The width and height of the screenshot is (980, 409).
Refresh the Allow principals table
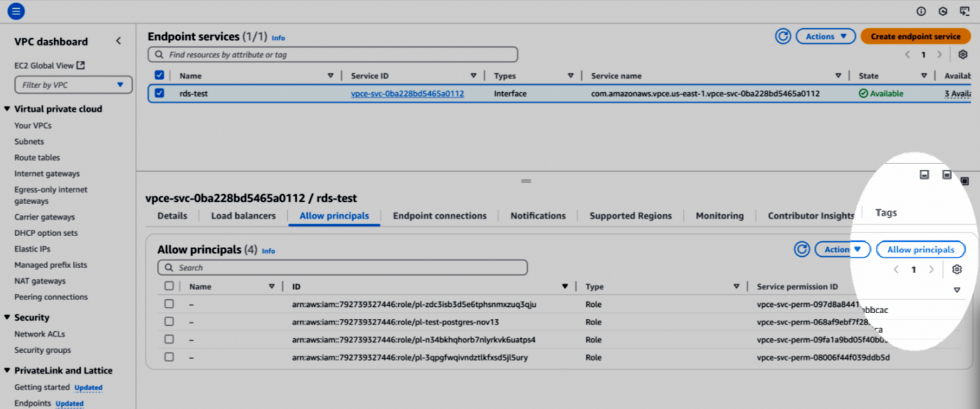[x=801, y=249]
